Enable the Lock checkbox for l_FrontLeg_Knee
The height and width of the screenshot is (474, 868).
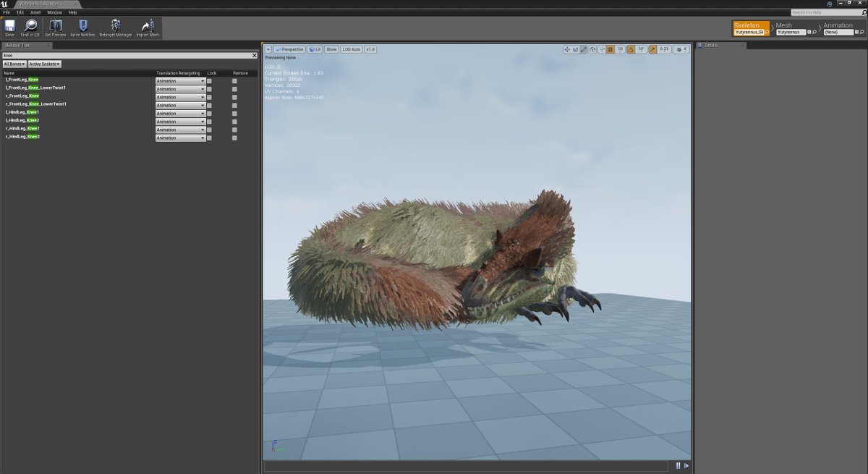click(x=209, y=80)
